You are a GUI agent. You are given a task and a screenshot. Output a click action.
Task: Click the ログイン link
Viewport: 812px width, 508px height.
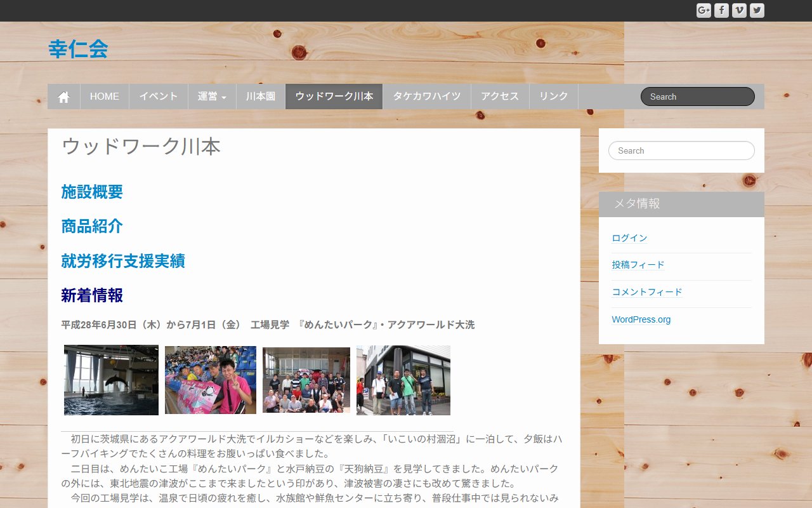629,238
